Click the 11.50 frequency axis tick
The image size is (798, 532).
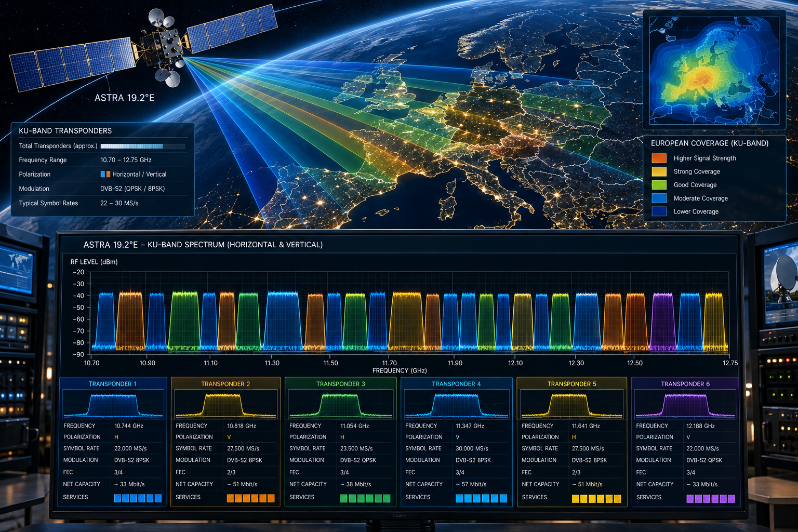330,363
